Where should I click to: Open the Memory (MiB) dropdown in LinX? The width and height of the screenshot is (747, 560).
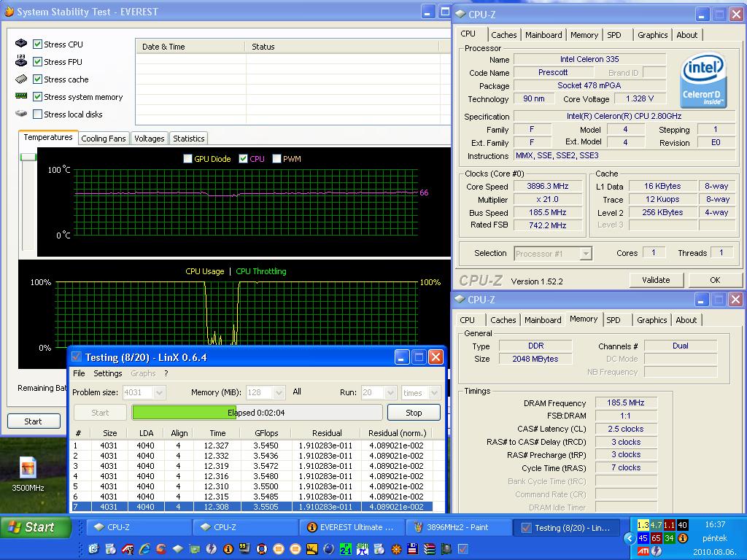pyautogui.click(x=279, y=393)
